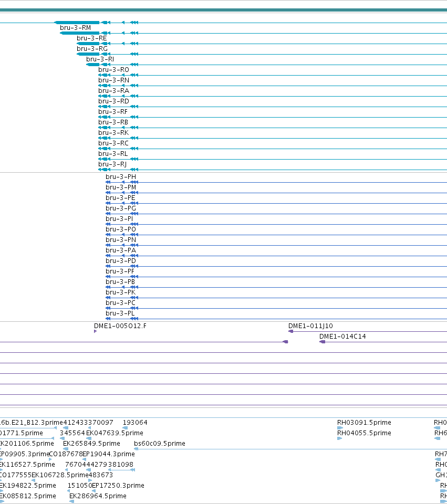The width and height of the screenshot is (447, 504).
Task: Select cDNA label DME1-005O12.F
Action: pyautogui.click(x=120, y=326)
